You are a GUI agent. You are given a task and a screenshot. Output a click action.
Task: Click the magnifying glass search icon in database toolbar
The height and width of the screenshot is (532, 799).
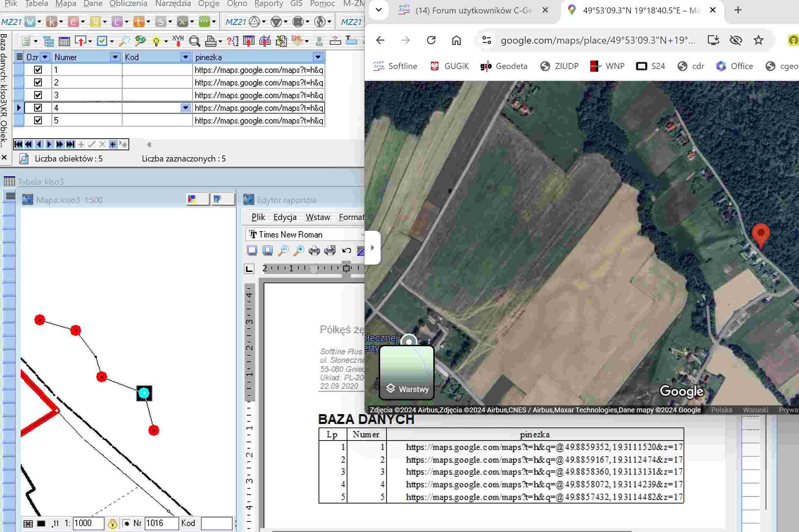coord(124,41)
